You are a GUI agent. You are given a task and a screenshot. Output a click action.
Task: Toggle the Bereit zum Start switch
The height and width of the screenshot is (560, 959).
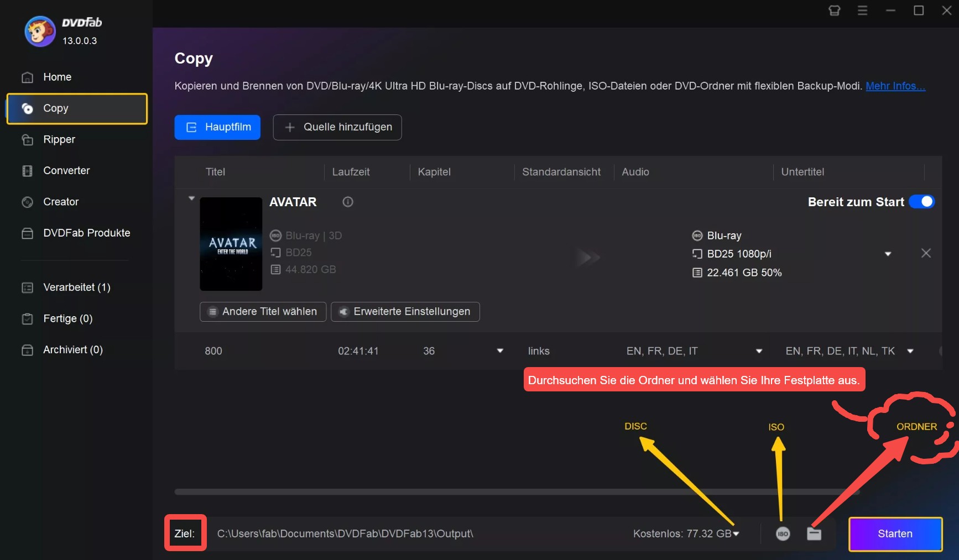(x=921, y=202)
